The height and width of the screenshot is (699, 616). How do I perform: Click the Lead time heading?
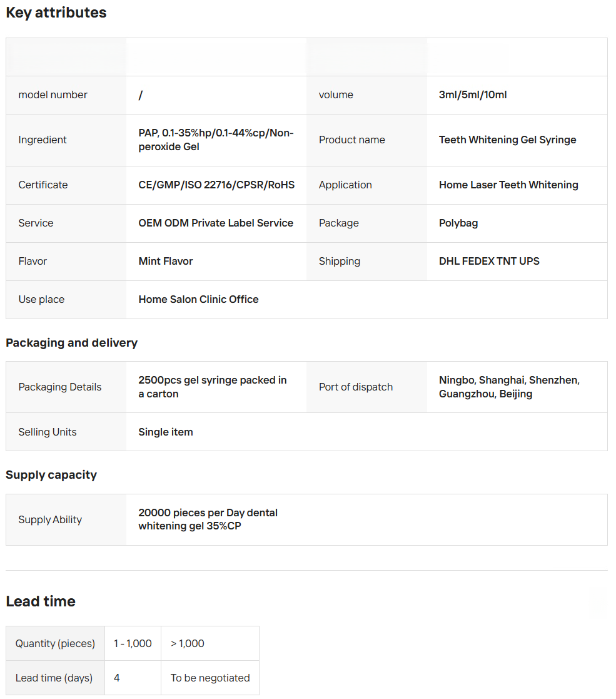pyautogui.click(x=41, y=601)
